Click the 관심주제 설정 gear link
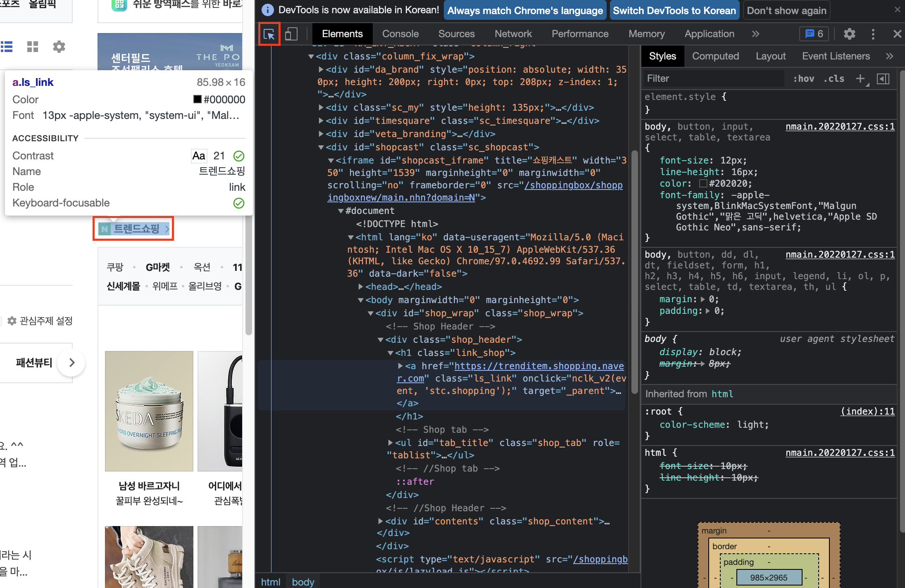The width and height of the screenshot is (905, 588). click(x=40, y=321)
